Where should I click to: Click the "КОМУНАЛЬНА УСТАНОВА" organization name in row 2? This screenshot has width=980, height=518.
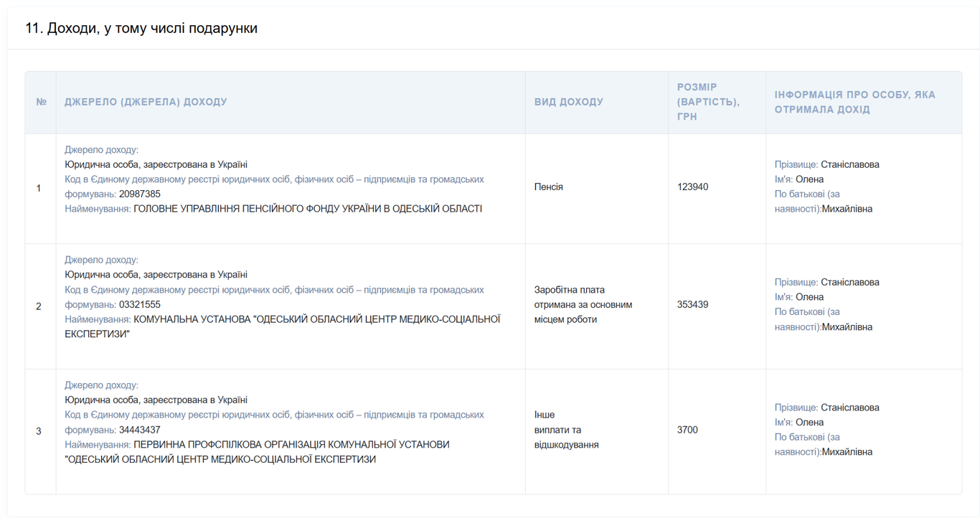point(316,319)
